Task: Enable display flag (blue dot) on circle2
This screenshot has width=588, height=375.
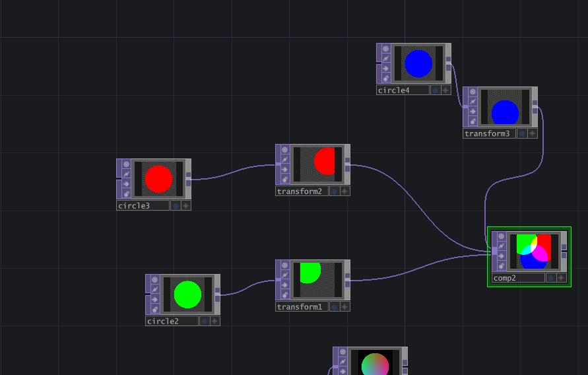Action: (205, 321)
